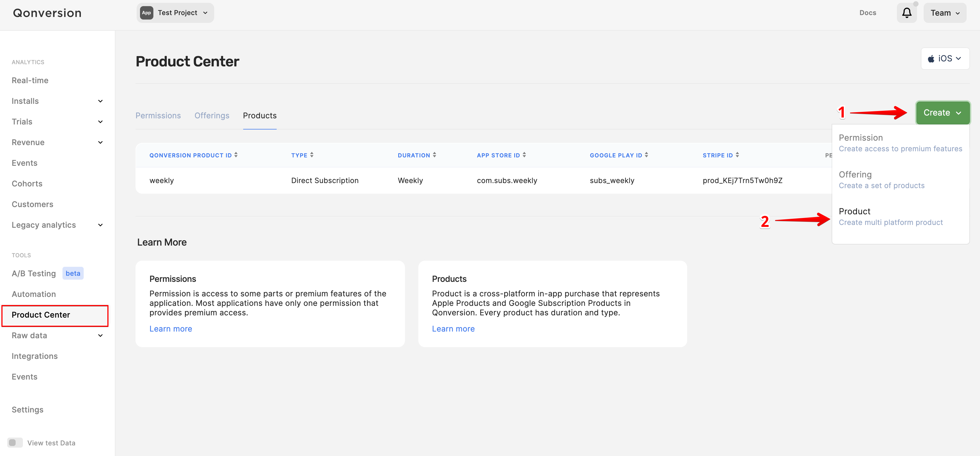
Task: Sort the App Store ID column
Action: tap(524, 155)
